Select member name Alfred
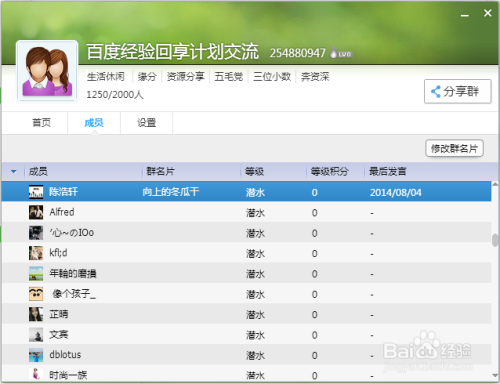This screenshot has width=500, height=384. 62,212
